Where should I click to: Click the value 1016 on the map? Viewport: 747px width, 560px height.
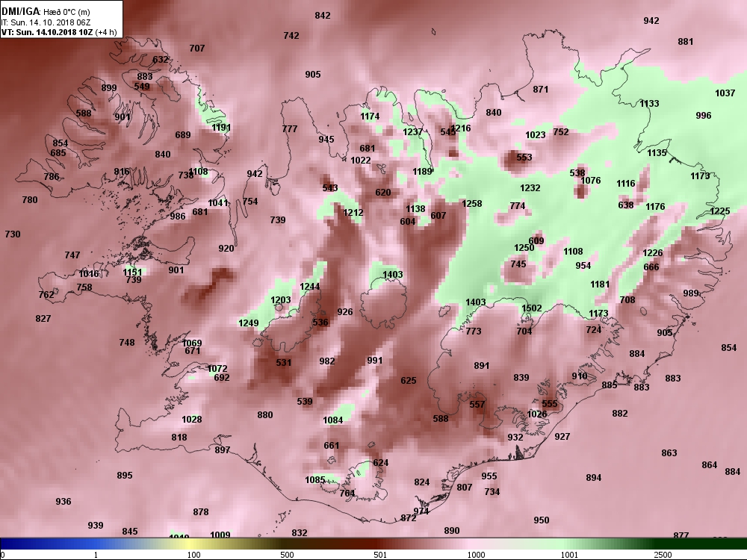click(89, 274)
